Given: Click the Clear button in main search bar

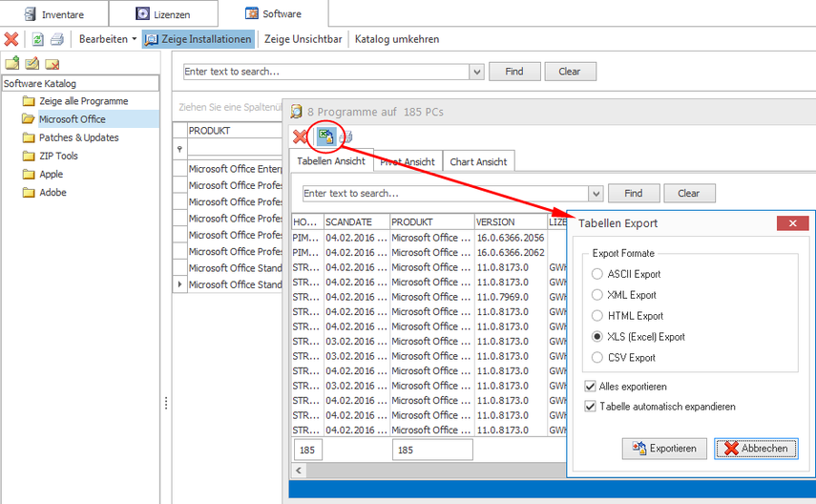Looking at the screenshot, I should pos(570,72).
